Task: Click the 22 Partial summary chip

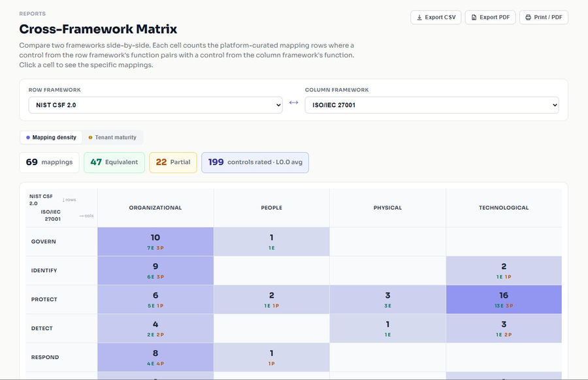Action: point(173,163)
